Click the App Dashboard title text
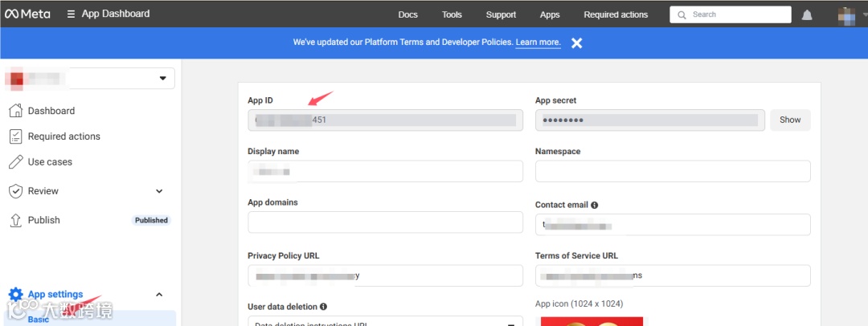This screenshot has height=326, width=868. 116,14
